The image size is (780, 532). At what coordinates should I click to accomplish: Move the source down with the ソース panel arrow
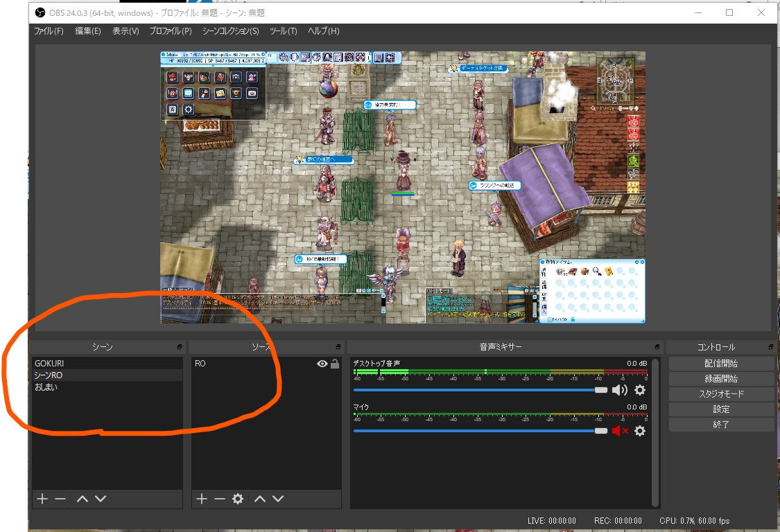278,499
